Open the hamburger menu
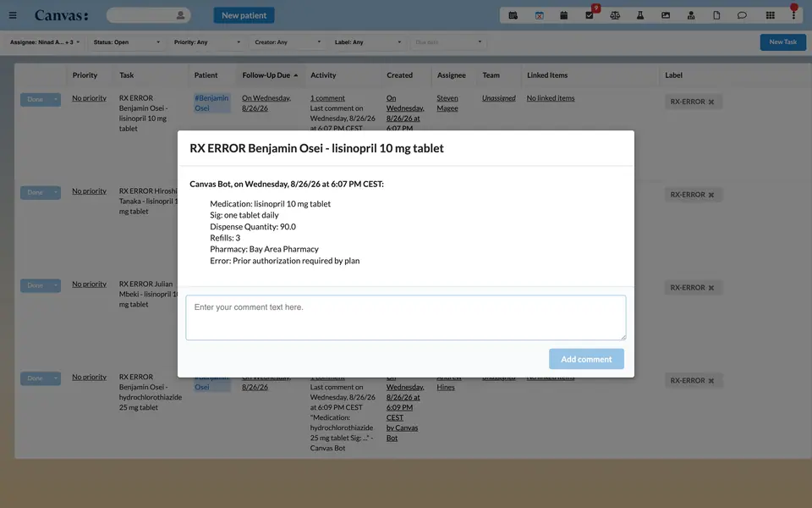 tap(13, 15)
